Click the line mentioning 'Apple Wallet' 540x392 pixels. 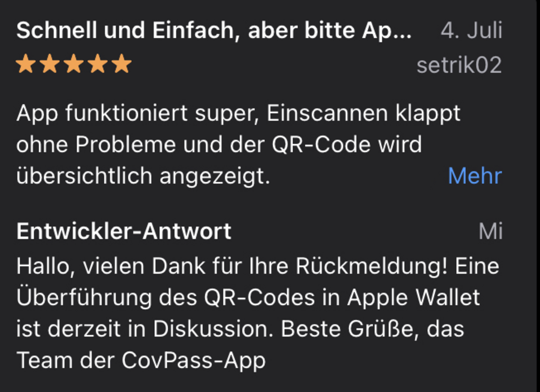coord(248,298)
